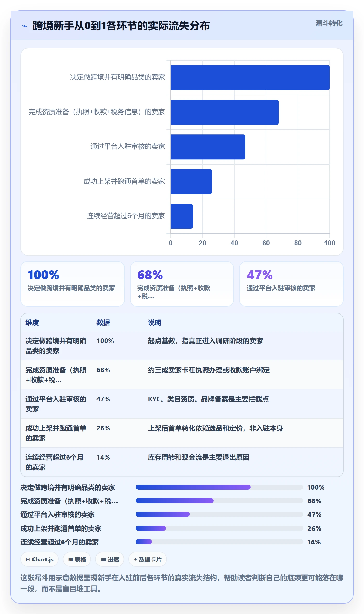Select the 进度 chip
364x614 pixels.
pyautogui.click(x=110, y=559)
